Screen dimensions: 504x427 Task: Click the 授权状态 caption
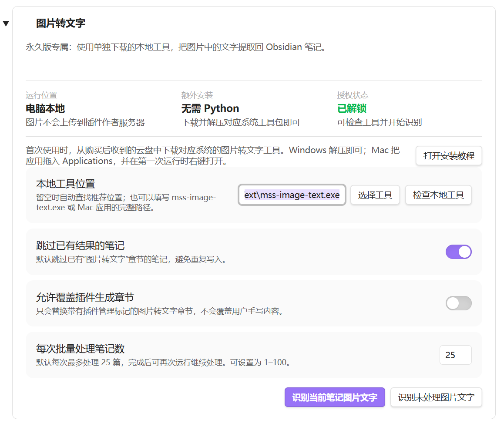coord(353,95)
